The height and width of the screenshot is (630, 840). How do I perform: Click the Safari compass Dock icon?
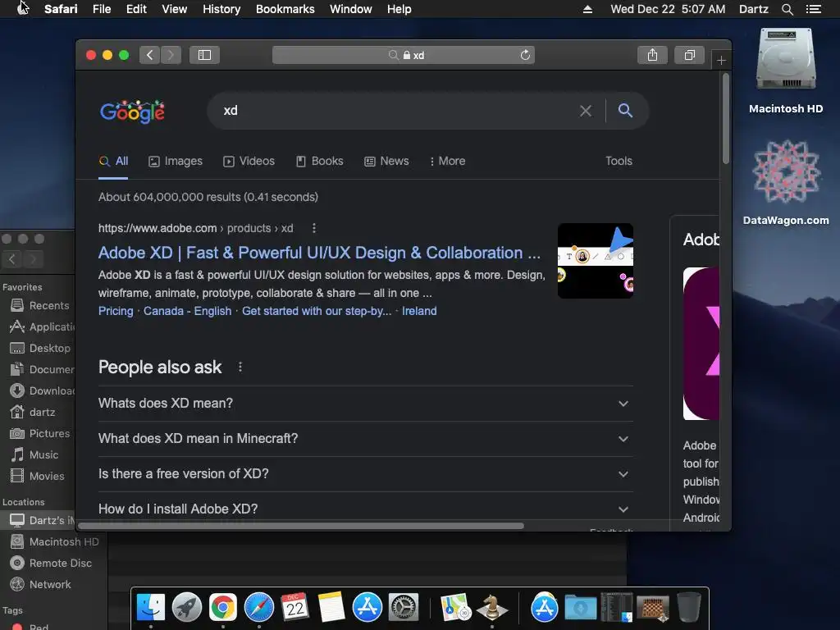(258, 607)
